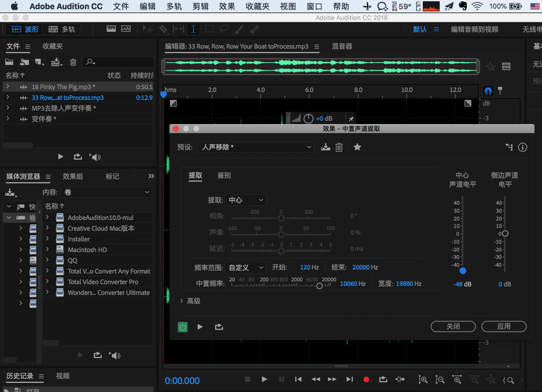Click 开始 value 120 Hz
542x392 pixels.
pos(309,267)
